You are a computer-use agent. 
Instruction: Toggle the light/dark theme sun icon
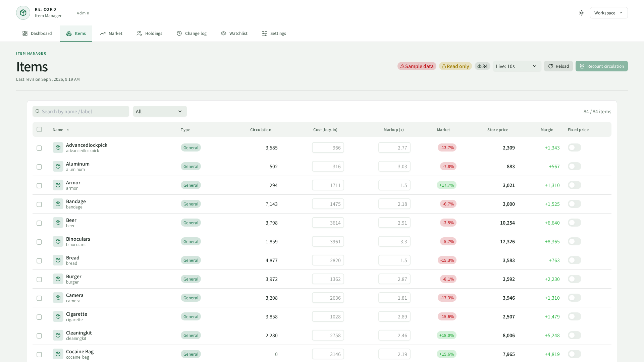tap(581, 13)
